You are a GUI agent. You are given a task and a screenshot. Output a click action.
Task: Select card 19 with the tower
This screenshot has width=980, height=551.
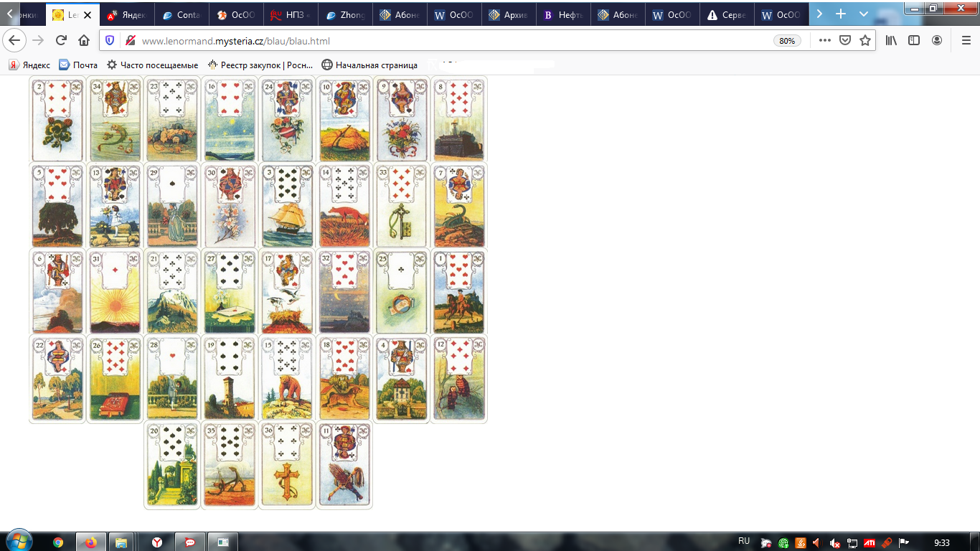click(x=230, y=378)
